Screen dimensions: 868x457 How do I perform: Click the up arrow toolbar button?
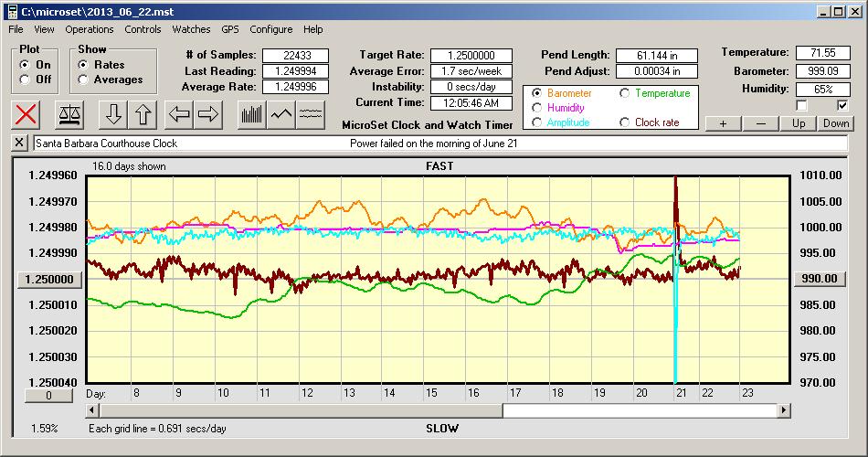coord(143,114)
